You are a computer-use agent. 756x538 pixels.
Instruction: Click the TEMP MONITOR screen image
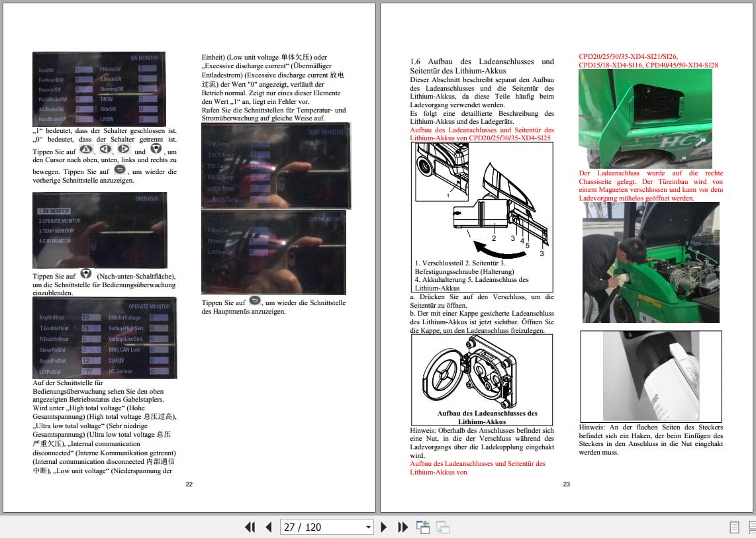point(276,166)
